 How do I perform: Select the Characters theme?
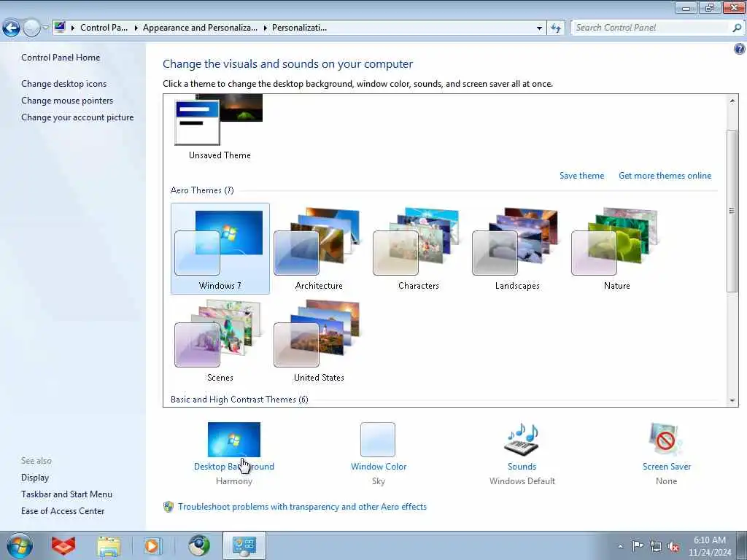point(418,249)
